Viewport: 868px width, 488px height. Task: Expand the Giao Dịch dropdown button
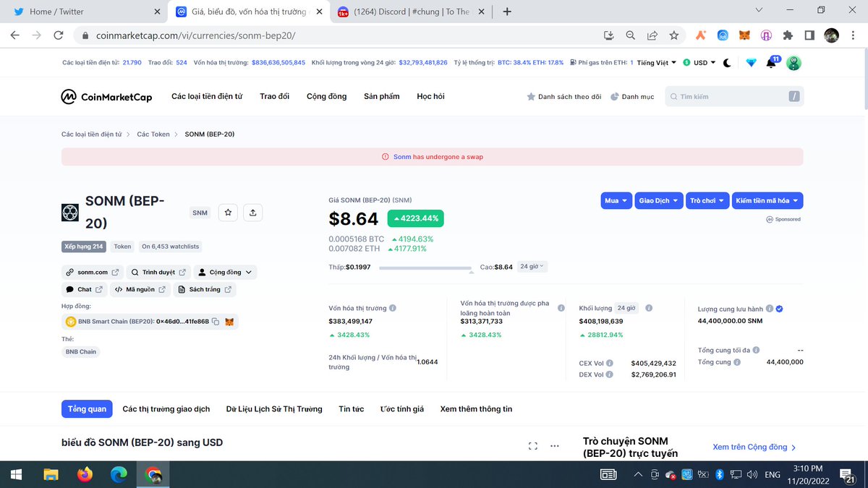pos(659,200)
